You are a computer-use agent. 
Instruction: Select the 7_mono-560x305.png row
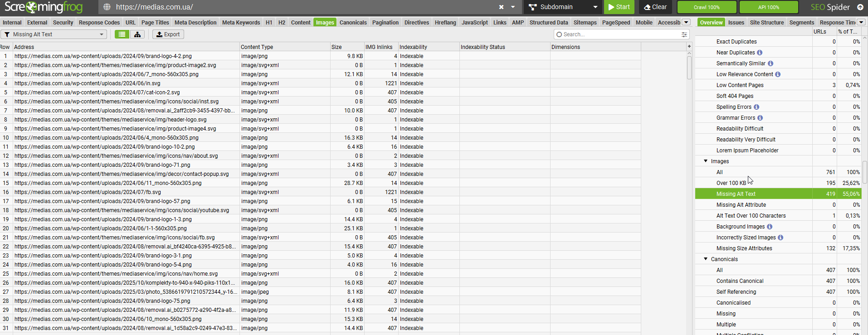pos(320,74)
